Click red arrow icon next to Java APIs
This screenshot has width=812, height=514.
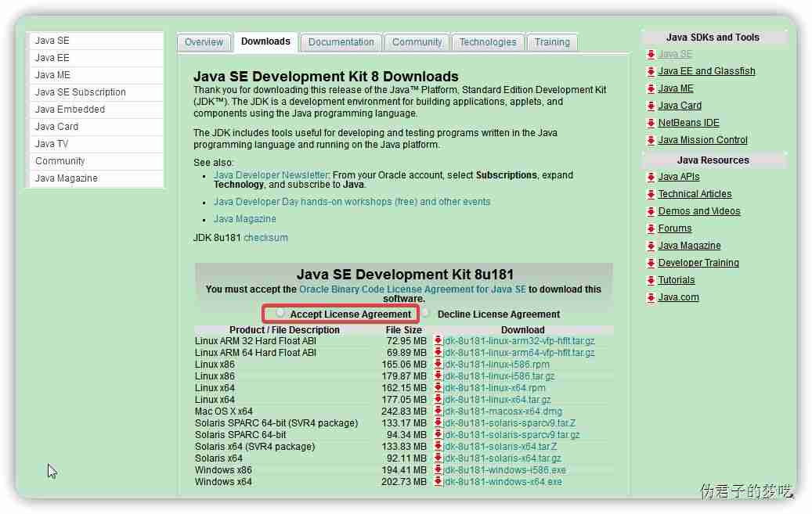tap(651, 177)
